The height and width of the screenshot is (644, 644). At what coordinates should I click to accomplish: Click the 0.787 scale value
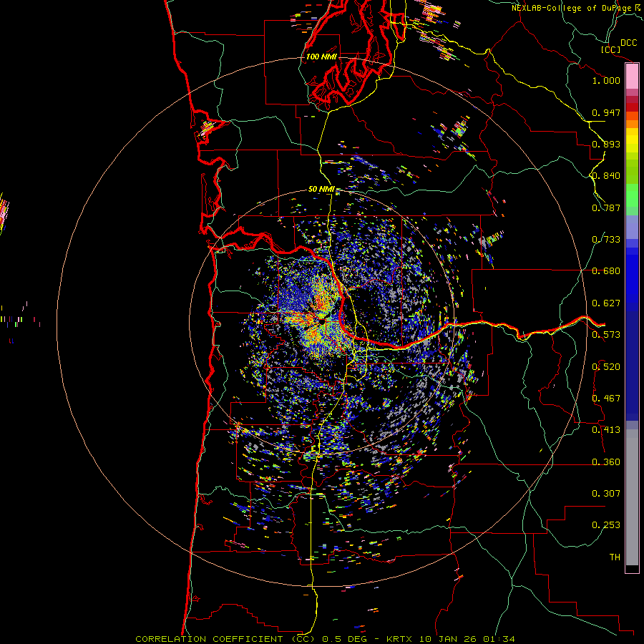tap(606, 208)
